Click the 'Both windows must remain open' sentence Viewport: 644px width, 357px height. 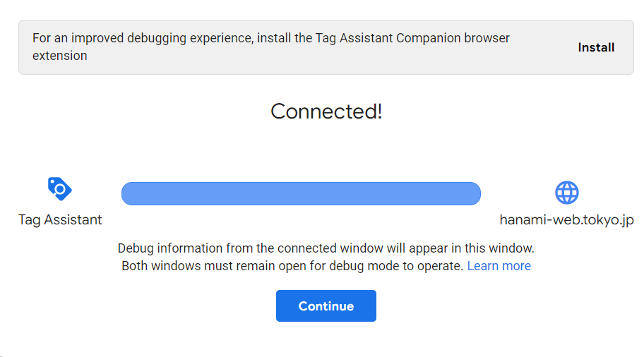(292, 266)
